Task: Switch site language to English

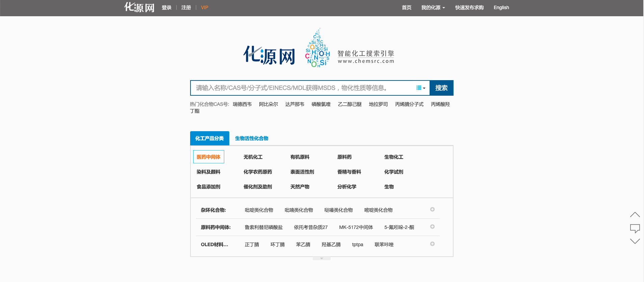Action: [x=501, y=7]
